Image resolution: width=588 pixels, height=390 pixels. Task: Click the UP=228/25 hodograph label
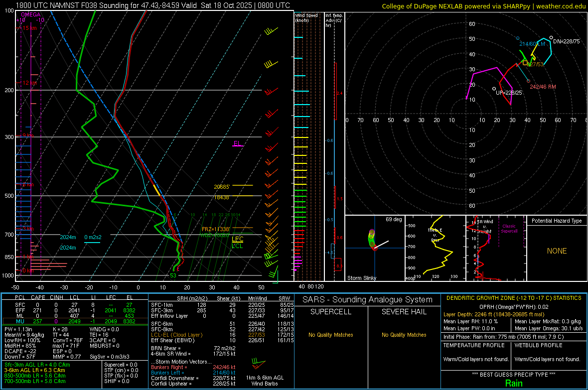508,93
